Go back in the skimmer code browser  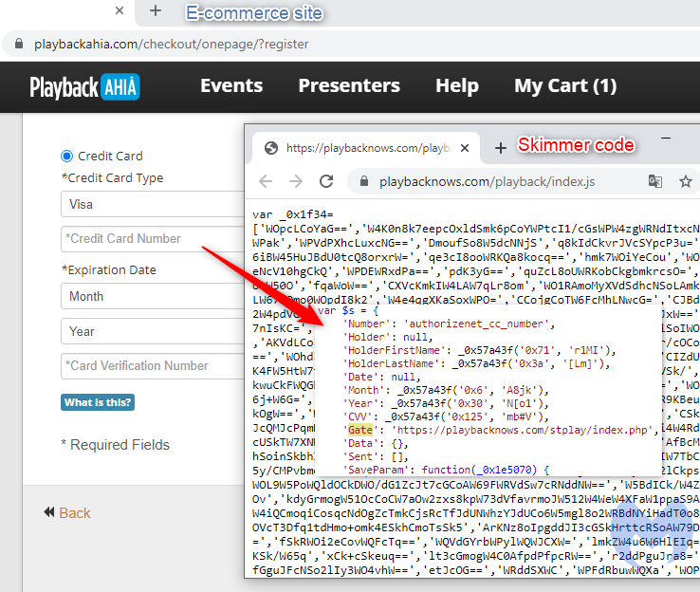[266, 181]
